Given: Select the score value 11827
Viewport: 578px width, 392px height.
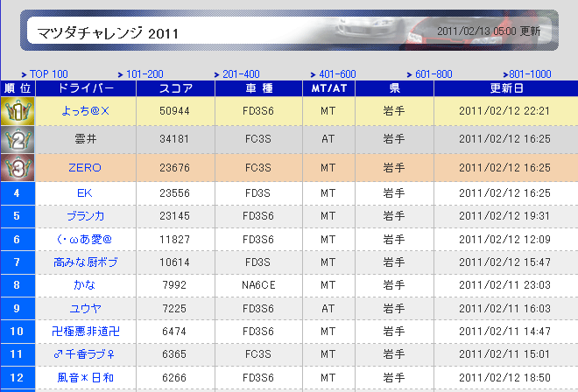Looking at the screenshot, I should [x=174, y=240].
